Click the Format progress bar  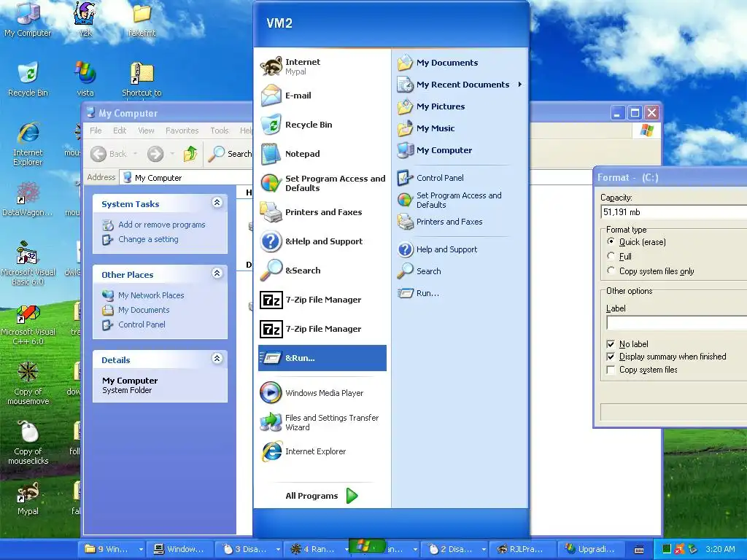[x=673, y=412]
